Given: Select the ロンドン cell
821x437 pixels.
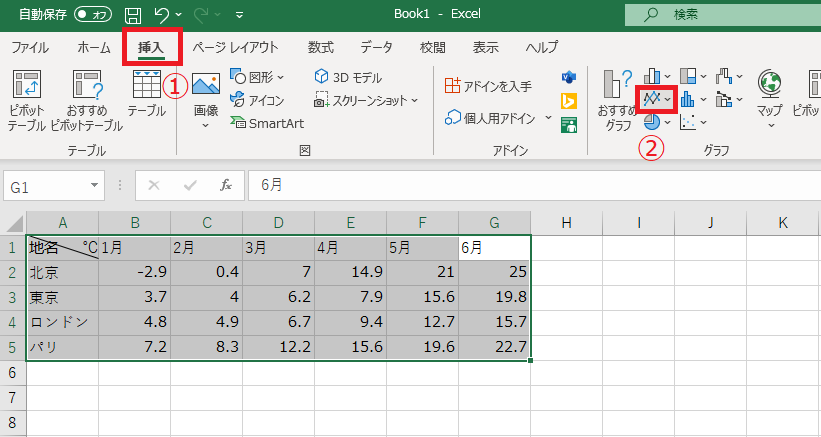Looking at the screenshot, I should point(62,322).
